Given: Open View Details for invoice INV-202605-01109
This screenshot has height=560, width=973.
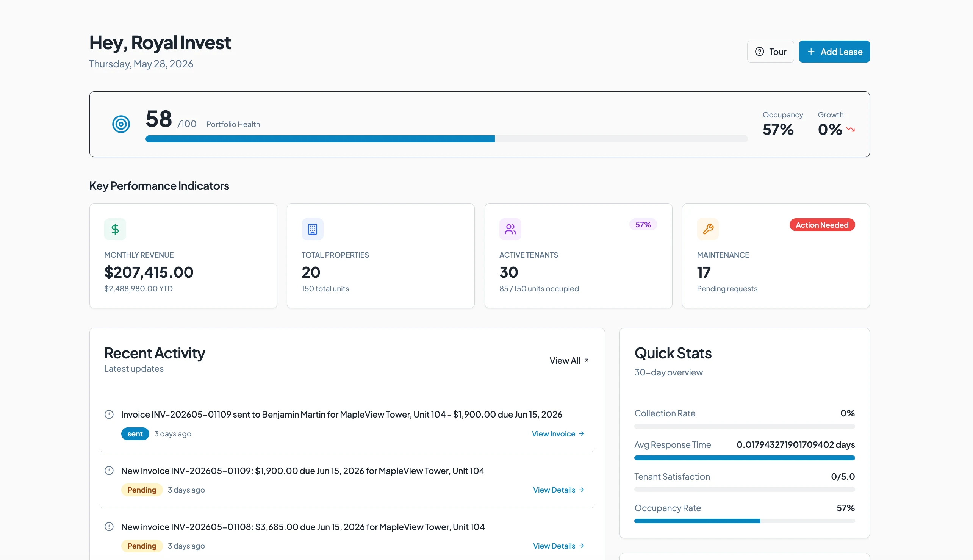Looking at the screenshot, I should (x=558, y=490).
